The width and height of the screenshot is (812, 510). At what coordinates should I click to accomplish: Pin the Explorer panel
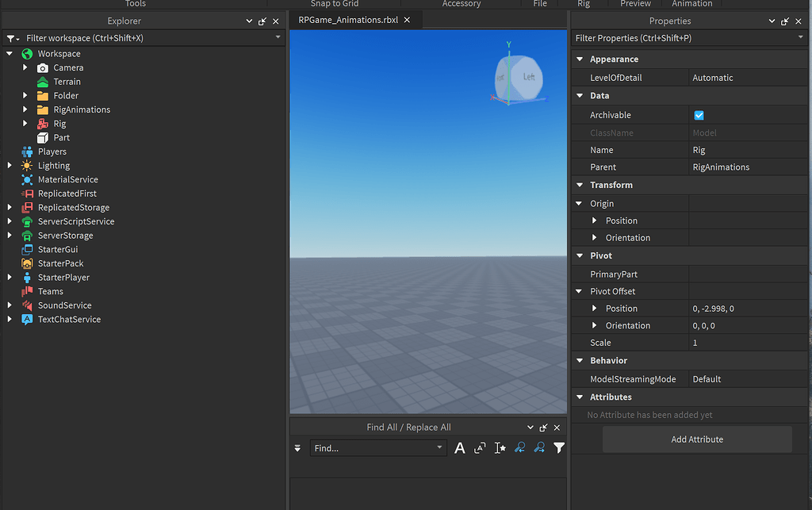(262, 21)
